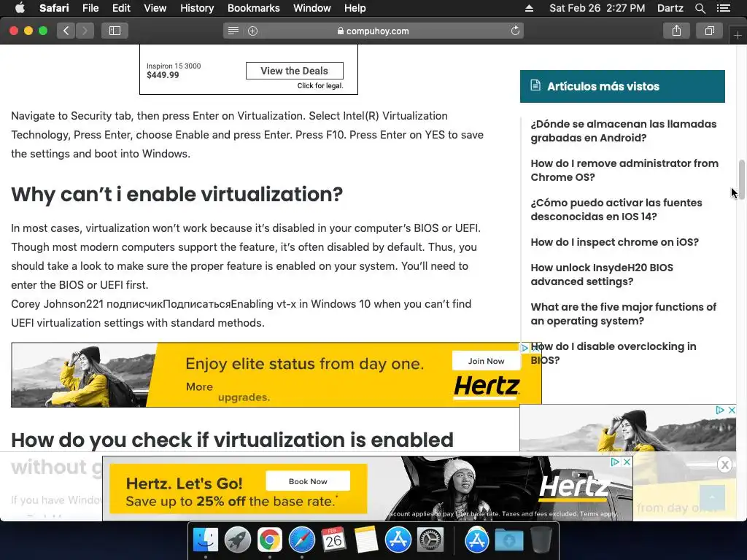Screen dimensions: 747x560
Task: Open the Edit menu
Action: pos(121,8)
